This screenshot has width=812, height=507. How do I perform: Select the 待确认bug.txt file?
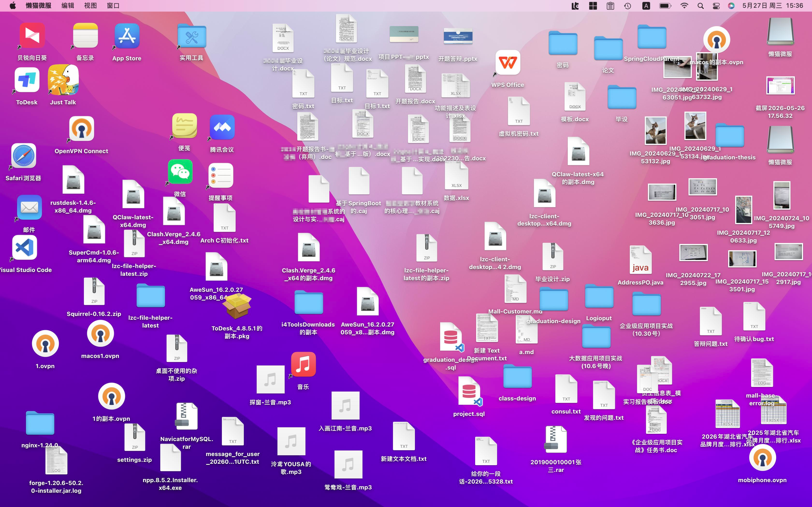(754, 316)
